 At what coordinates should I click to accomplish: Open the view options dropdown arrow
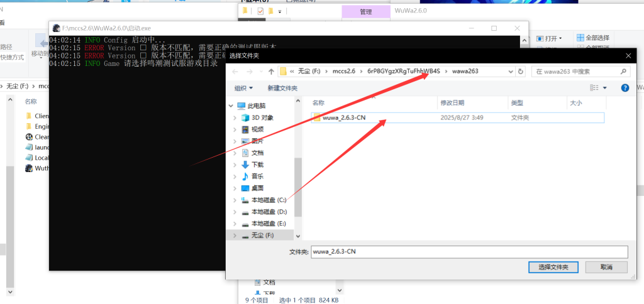pyautogui.click(x=604, y=88)
